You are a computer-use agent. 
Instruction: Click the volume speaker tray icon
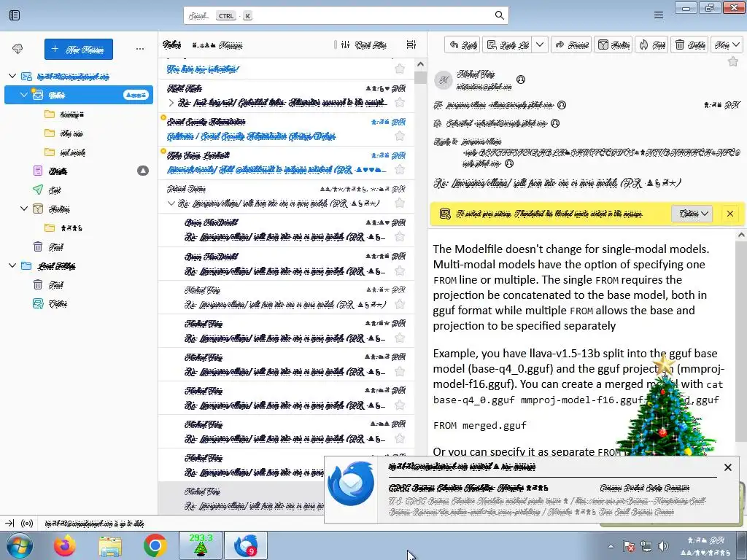pyautogui.click(x=662, y=546)
